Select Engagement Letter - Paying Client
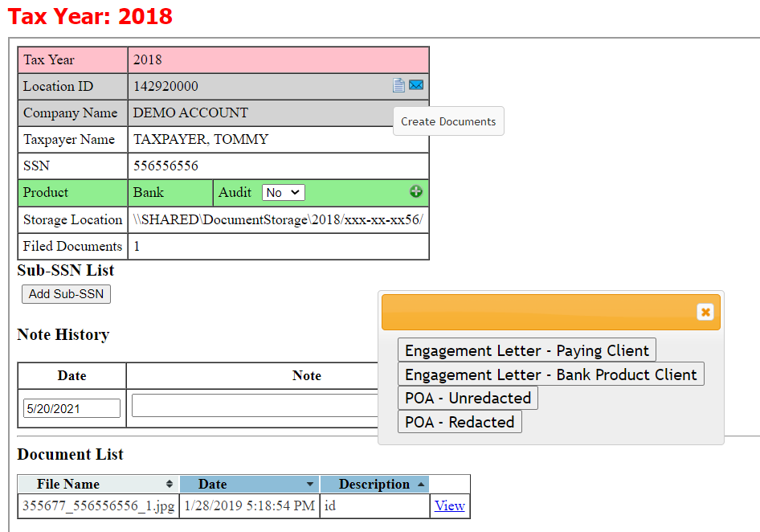Screen dimensions: 760x532 pyautogui.click(x=527, y=350)
